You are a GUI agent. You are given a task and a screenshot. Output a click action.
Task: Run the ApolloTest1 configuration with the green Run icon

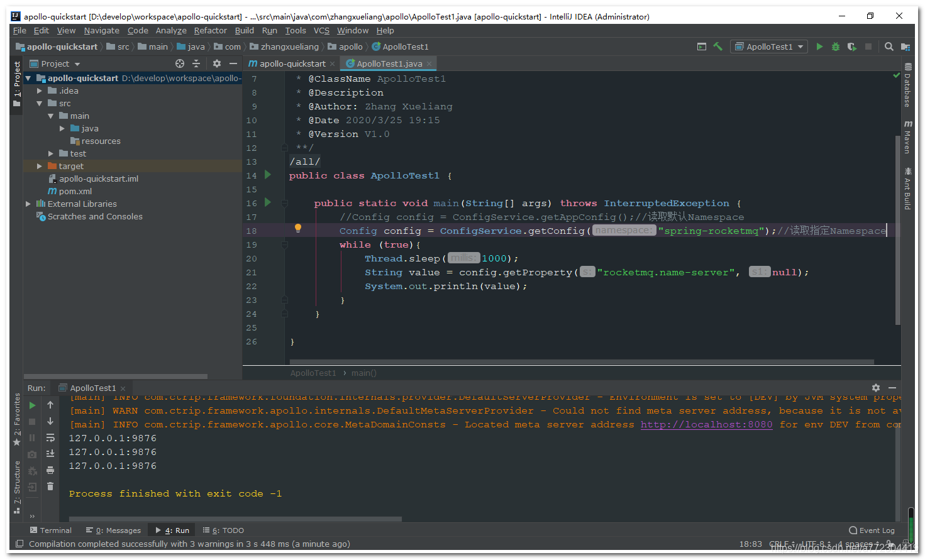[819, 47]
